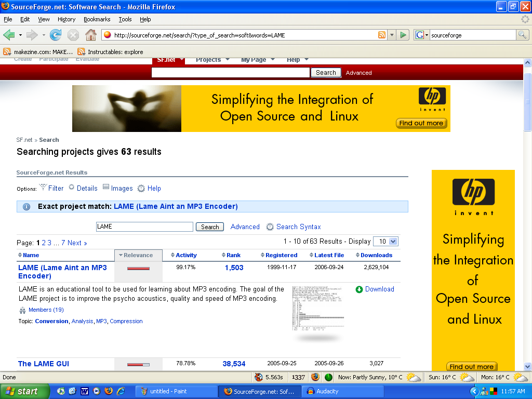Click the LAME relevance bar indicator
Image resolution: width=532 pixels, height=399 pixels.
(138, 269)
